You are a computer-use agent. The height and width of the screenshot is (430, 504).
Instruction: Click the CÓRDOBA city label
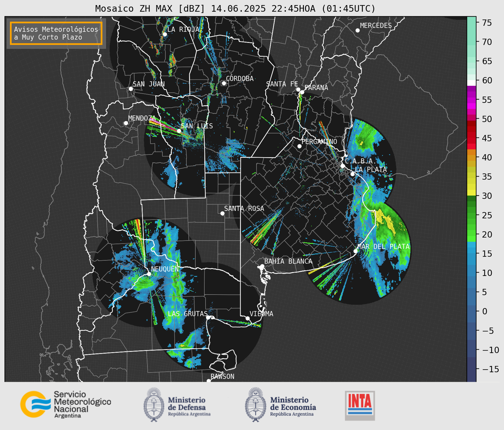(240, 79)
